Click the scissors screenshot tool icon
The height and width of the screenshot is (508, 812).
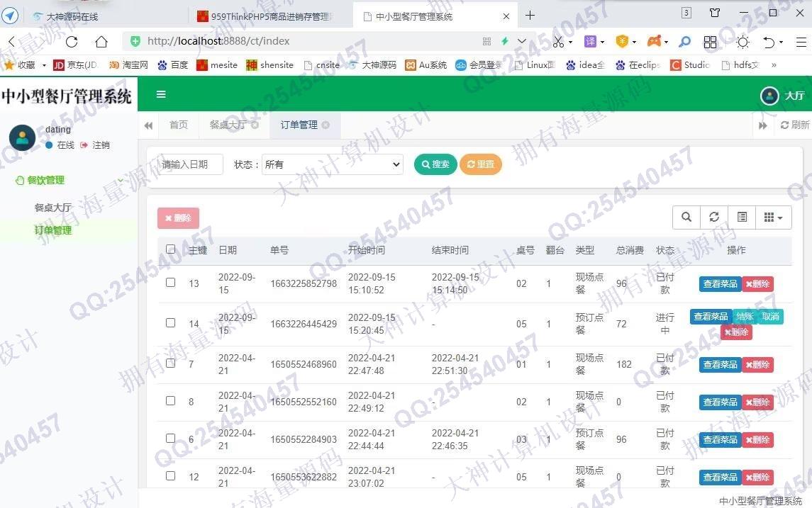[x=558, y=41]
